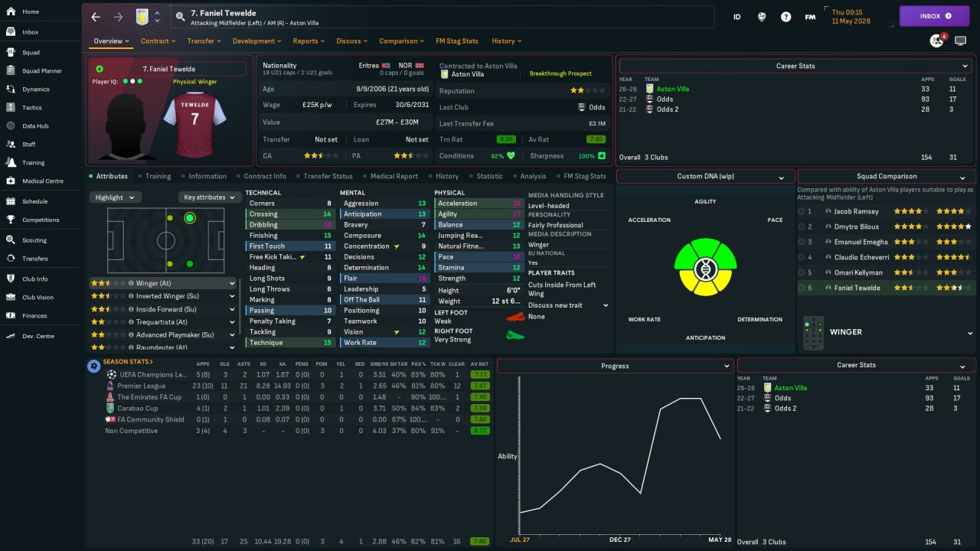Open the Competitions trophy icon
This screenshot has height=551, width=980.
(11, 220)
